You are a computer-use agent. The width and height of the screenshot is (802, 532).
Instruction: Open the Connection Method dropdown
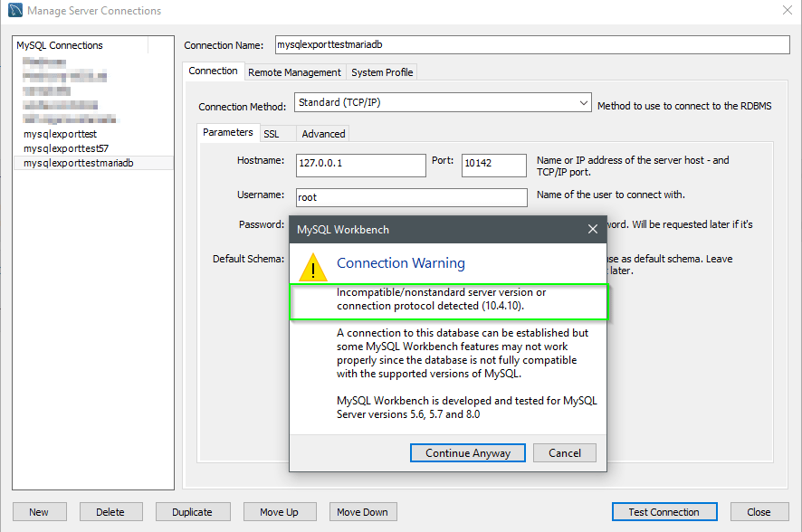click(x=443, y=102)
